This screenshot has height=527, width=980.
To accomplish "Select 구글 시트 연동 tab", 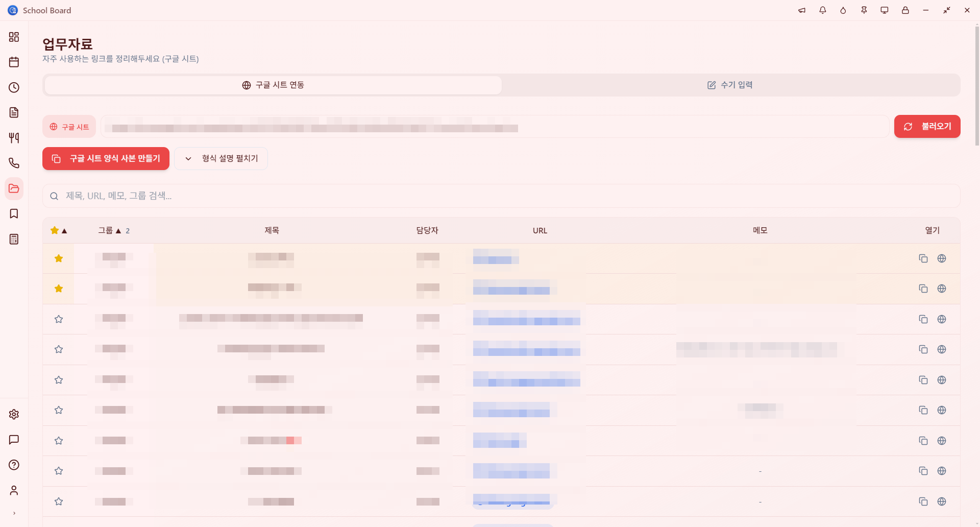I will 273,85.
